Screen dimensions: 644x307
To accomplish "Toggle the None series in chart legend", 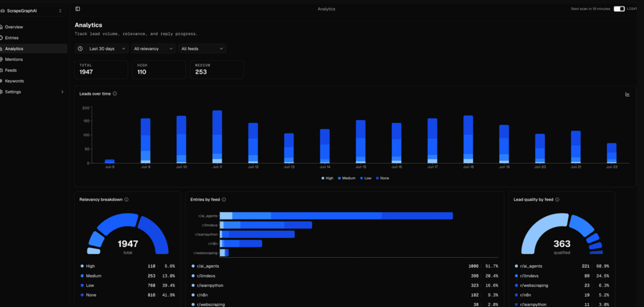I will (x=382, y=178).
